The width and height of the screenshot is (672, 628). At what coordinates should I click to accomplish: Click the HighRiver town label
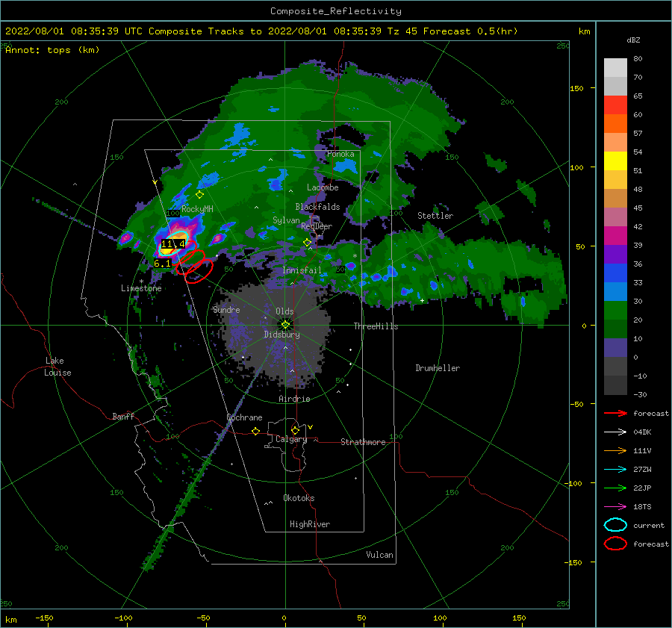click(310, 524)
